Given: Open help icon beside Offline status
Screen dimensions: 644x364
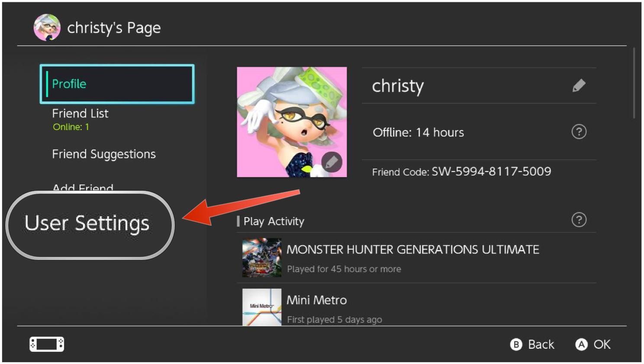Looking at the screenshot, I should click(579, 132).
